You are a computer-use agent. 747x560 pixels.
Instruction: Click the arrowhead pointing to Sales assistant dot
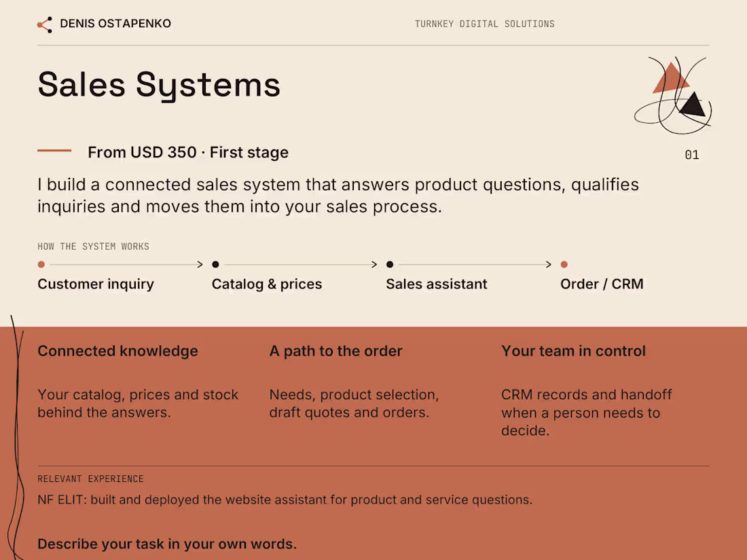tap(374, 264)
